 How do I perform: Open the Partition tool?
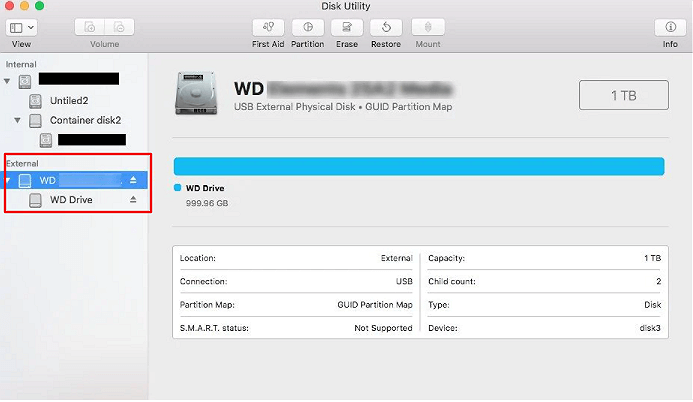click(307, 27)
